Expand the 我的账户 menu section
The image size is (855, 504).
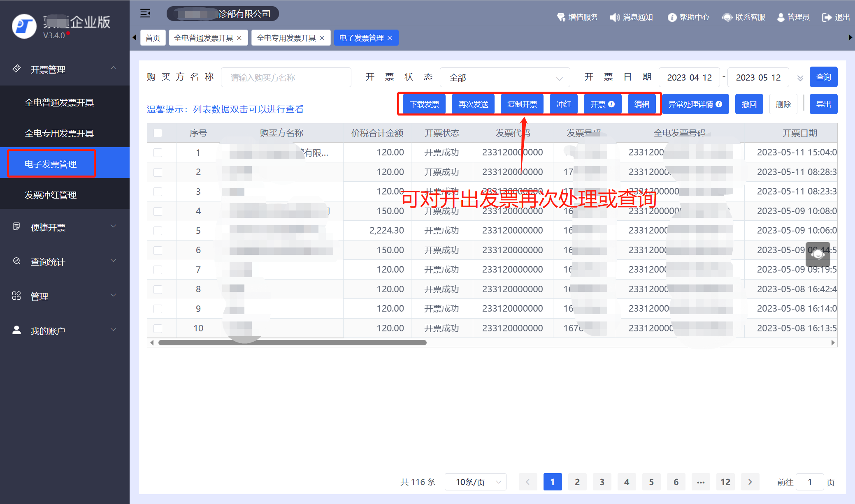(x=114, y=330)
